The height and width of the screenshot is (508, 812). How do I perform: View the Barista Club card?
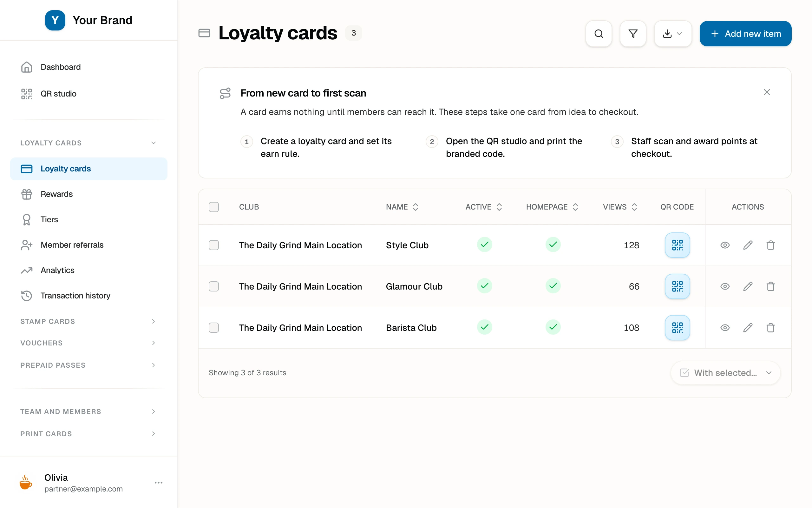pyautogui.click(x=725, y=328)
